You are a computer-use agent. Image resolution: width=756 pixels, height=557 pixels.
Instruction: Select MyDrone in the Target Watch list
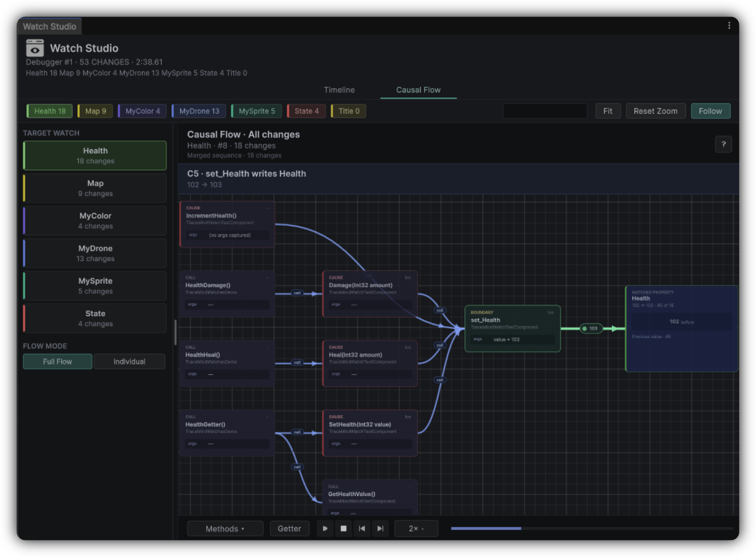point(95,254)
